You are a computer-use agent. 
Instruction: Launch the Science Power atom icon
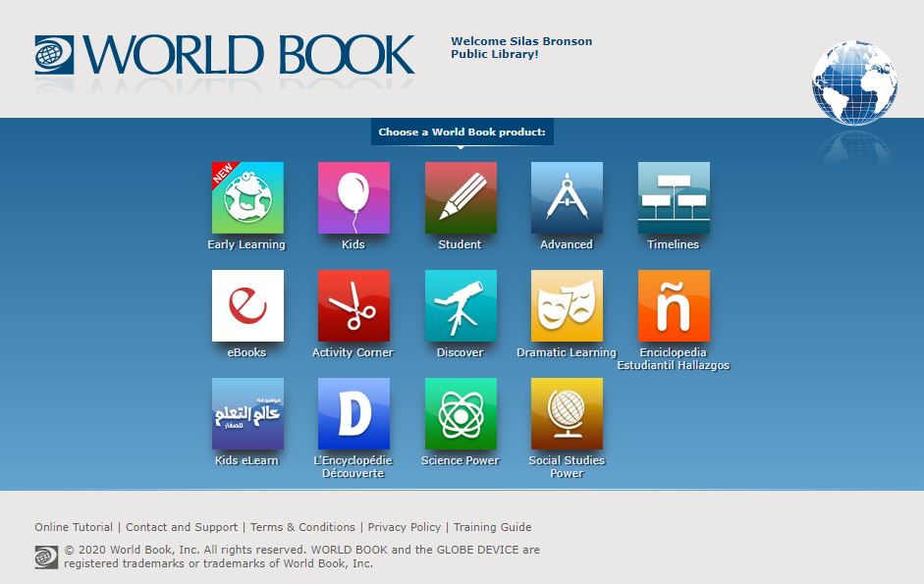(x=461, y=414)
